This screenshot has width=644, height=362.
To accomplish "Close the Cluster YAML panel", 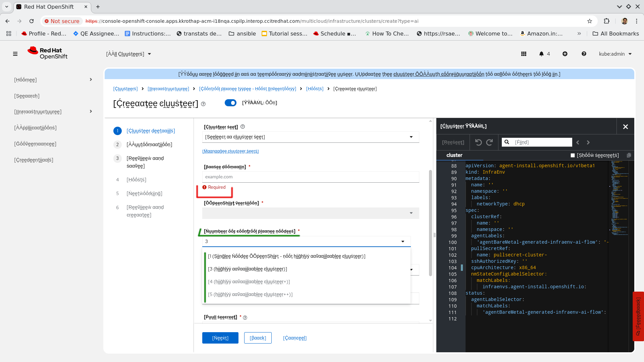I will pyautogui.click(x=625, y=127).
